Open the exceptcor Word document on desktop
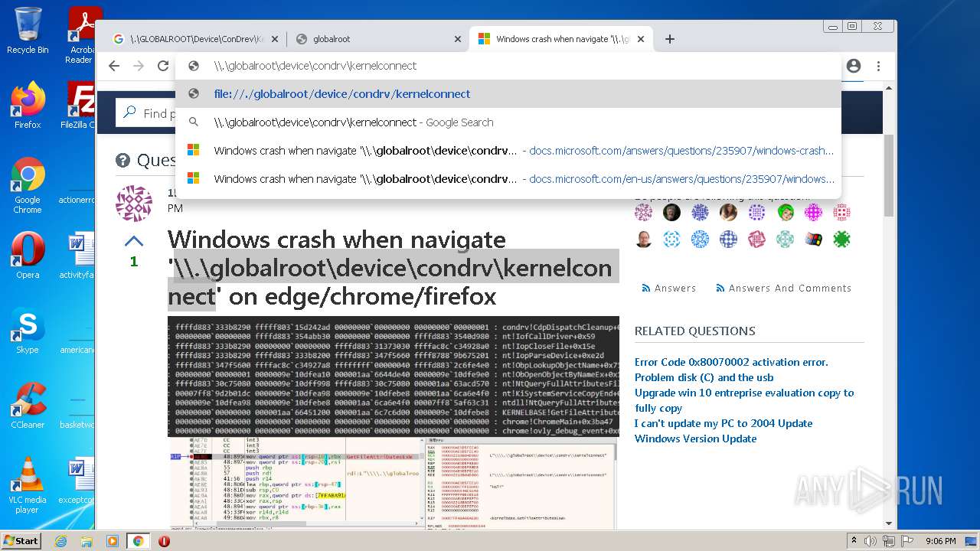This screenshot has height=551, width=980. [77, 481]
